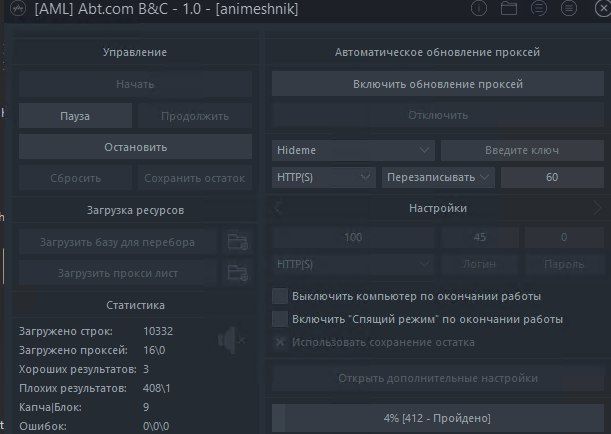611x434 pixels.
Task: Toggle the muted speaker icon in Статистика
Action: (231, 341)
